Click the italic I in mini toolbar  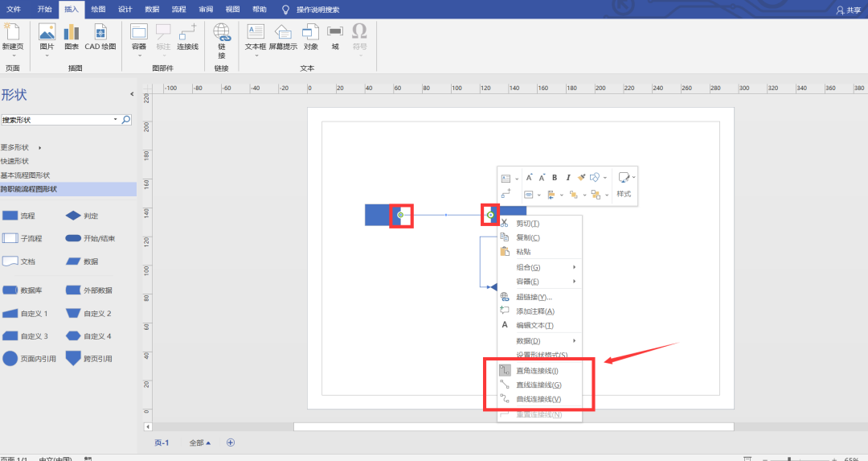coord(567,178)
